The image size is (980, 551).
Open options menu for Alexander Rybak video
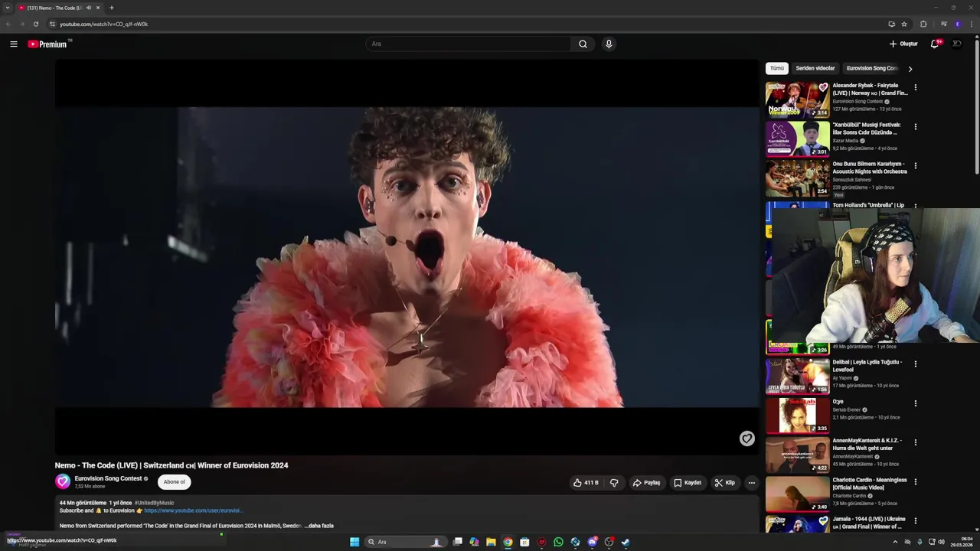[x=915, y=87]
